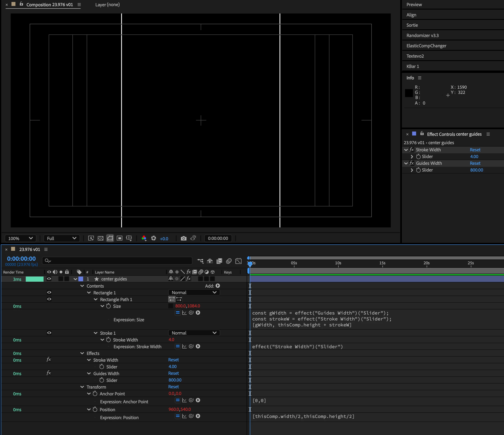Viewport: 504px width, 435px height.
Task: Open the Align panel
Action: 411,15
